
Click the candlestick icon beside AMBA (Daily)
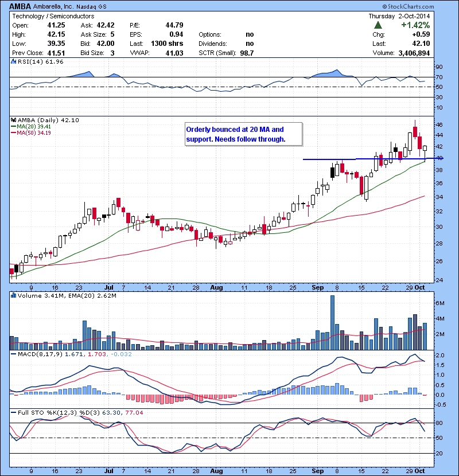tap(14, 120)
